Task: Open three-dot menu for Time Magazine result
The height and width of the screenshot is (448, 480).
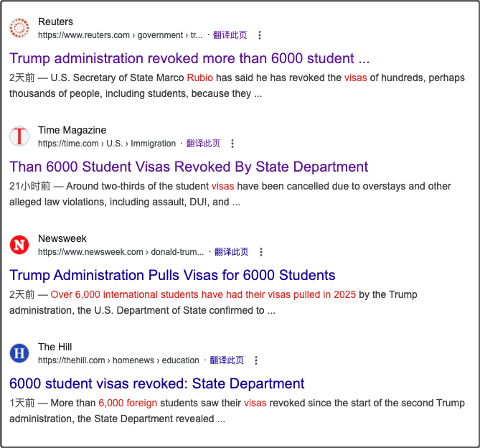Action: pyautogui.click(x=232, y=144)
